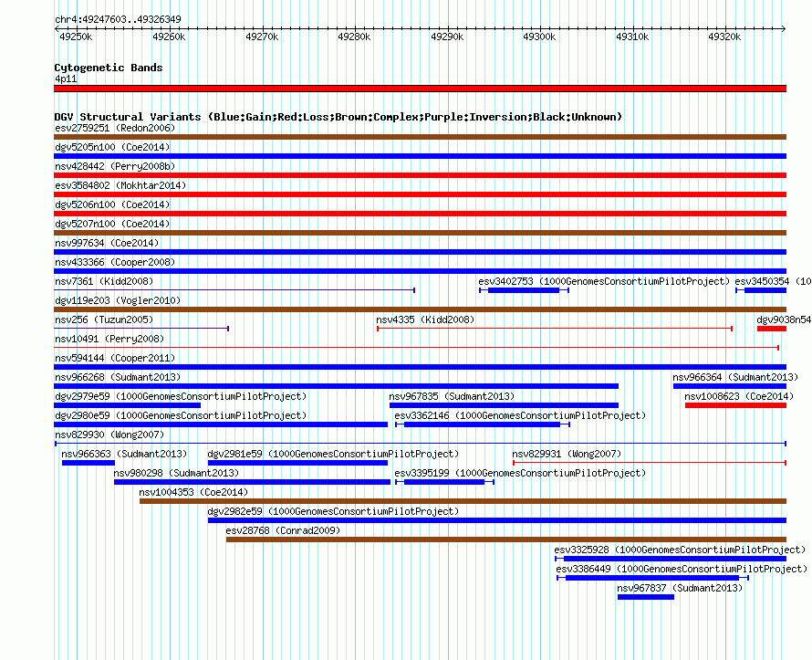Select the nsv997634 (Coe2014) label
This screenshot has width=812, height=660.
107,243
